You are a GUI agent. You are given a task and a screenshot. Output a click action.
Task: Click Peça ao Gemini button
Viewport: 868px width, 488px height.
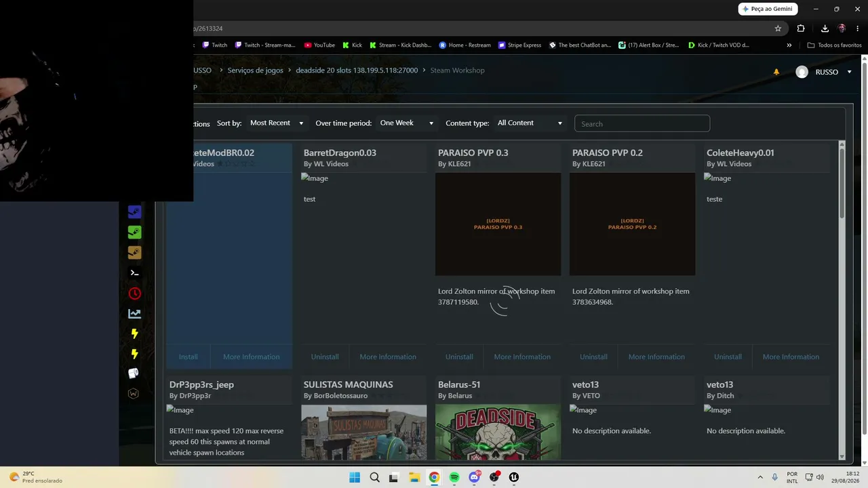(x=768, y=9)
